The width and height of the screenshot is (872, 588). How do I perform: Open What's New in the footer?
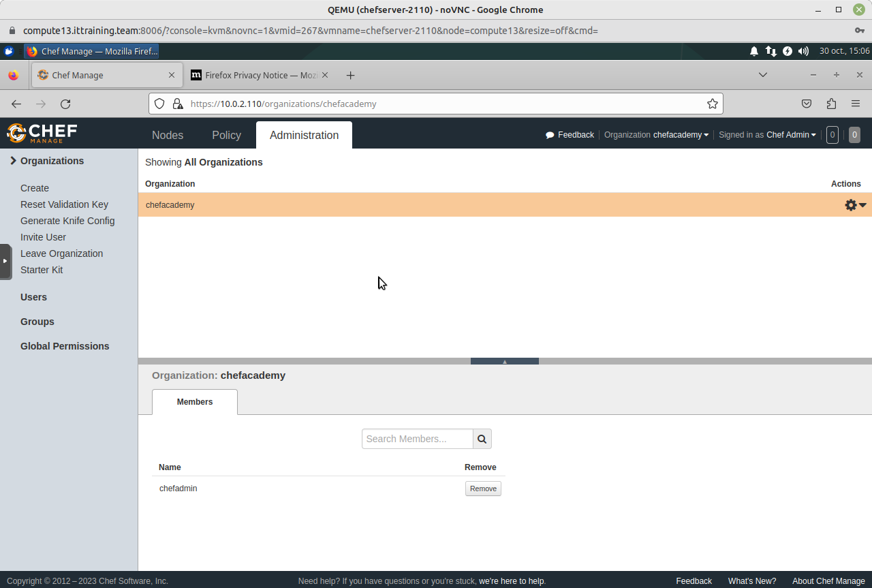[x=752, y=581]
